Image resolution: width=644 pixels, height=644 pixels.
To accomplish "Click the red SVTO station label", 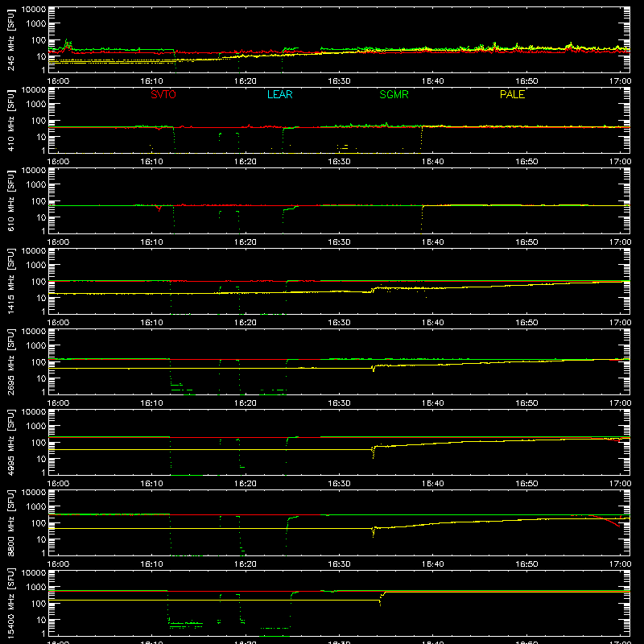I will coord(163,94).
